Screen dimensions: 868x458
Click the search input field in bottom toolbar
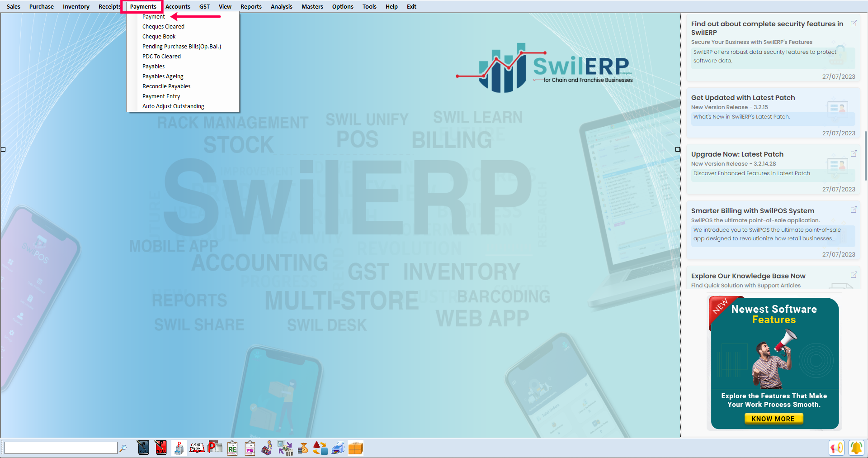click(x=61, y=448)
